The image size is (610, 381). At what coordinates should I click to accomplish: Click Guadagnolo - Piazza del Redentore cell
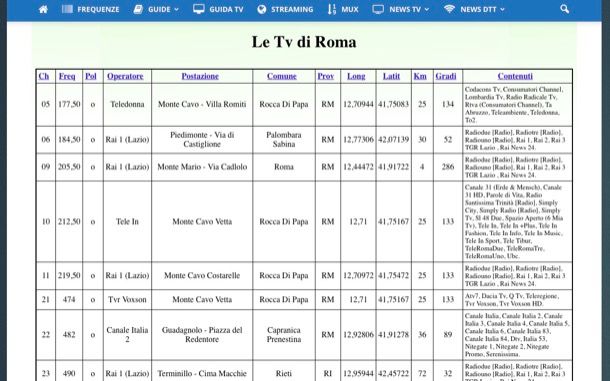(202, 335)
